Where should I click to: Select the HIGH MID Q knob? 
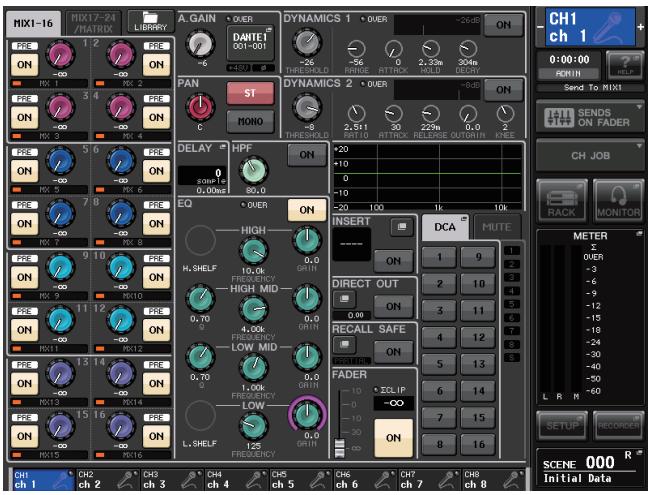(x=200, y=299)
